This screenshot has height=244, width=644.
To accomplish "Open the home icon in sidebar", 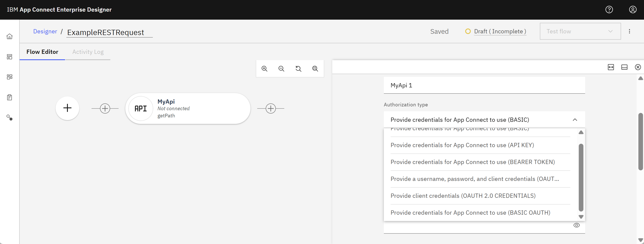I will (x=10, y=37).
